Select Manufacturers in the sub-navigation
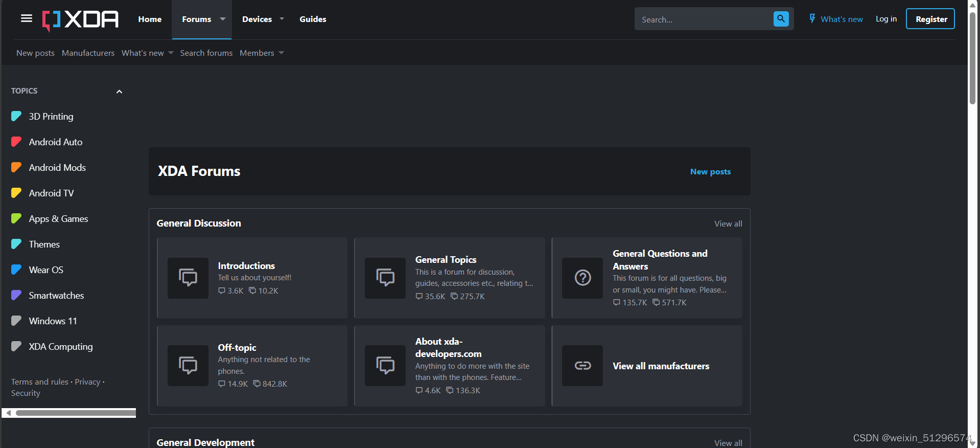The image size is (980, 448). tap(88, 53)
